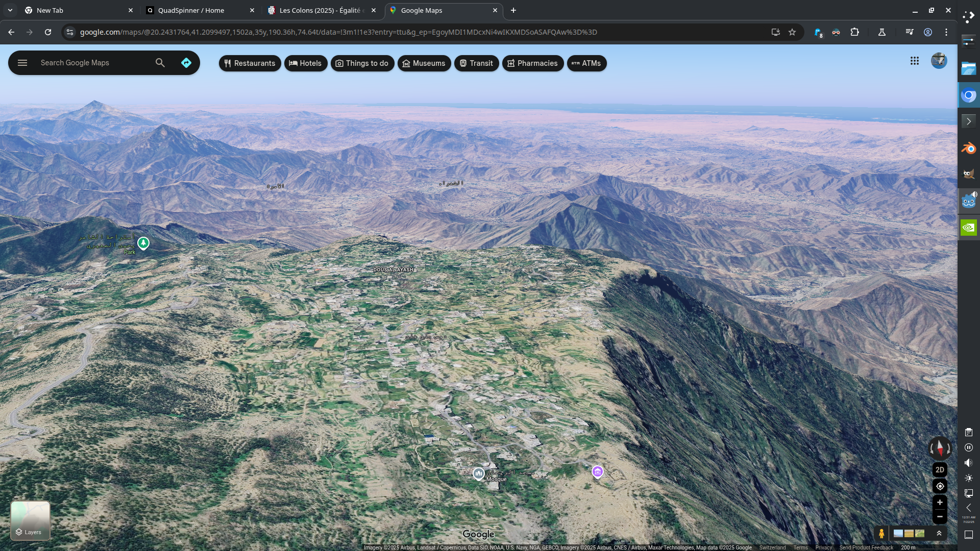This screenshot has height=551, width=980.
Task: Switch the map to 2D view
Action: click(940, 470)
